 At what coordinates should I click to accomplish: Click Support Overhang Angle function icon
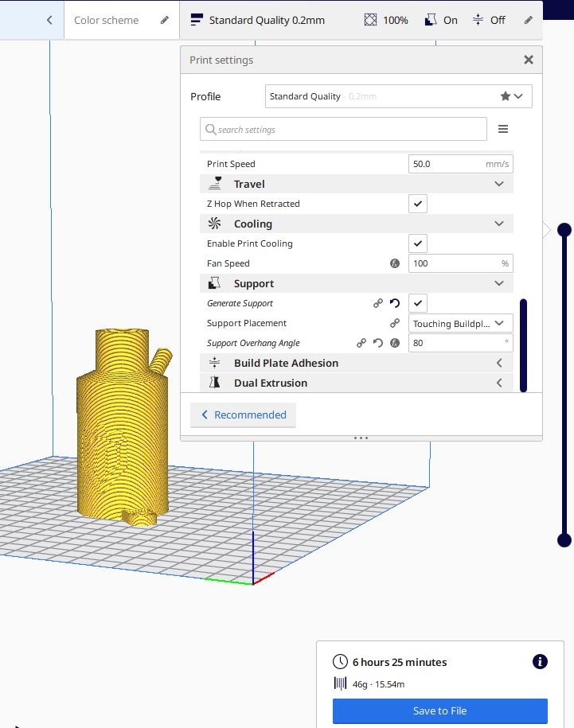pos(395,343)
